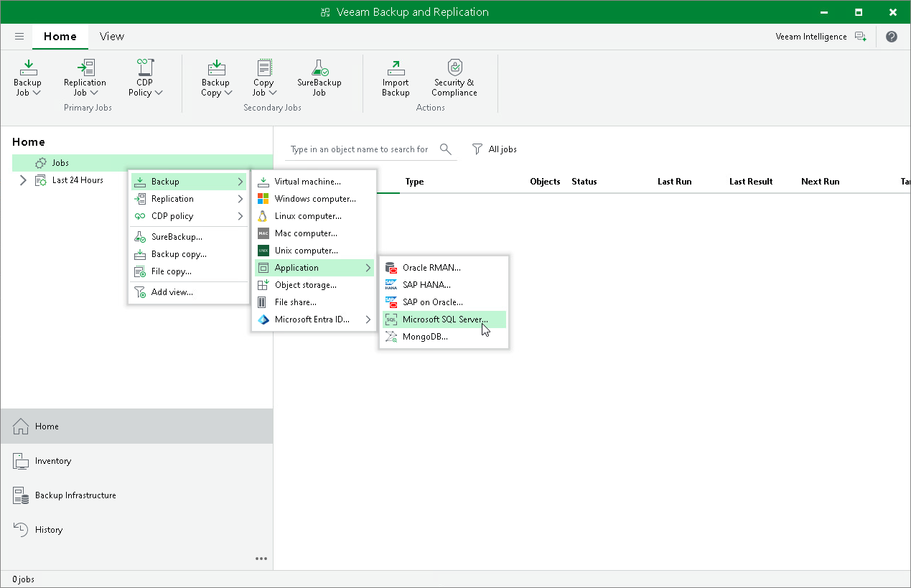Click the Backup Infrastructure pane icon
The width and height of the screenshot is (911, 588).
click(21, 495)
